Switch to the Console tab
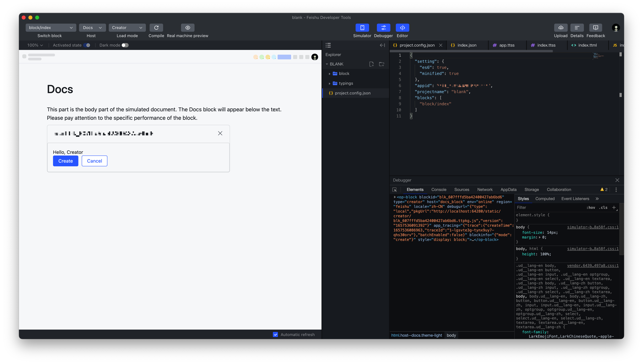The height and width of the screenshot is (364, 643). click(439, 189)
